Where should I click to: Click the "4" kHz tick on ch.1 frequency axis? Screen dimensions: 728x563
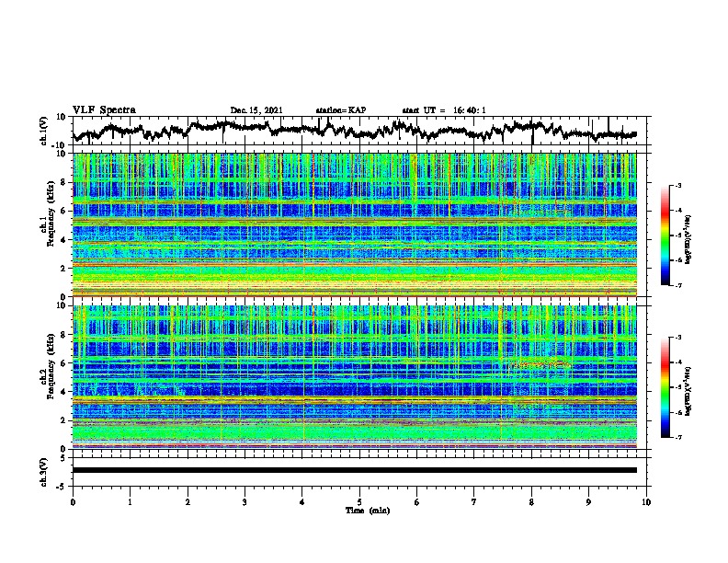64,240
